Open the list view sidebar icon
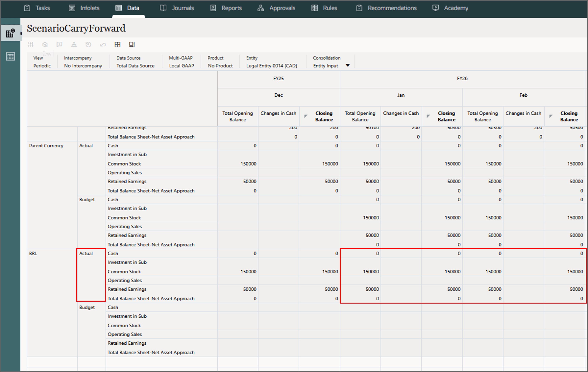The image size is (588, 372). [x=10, y=57]
